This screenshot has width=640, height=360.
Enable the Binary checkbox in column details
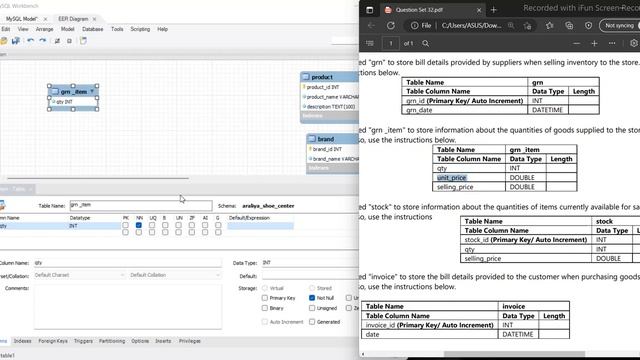[265, 308]
